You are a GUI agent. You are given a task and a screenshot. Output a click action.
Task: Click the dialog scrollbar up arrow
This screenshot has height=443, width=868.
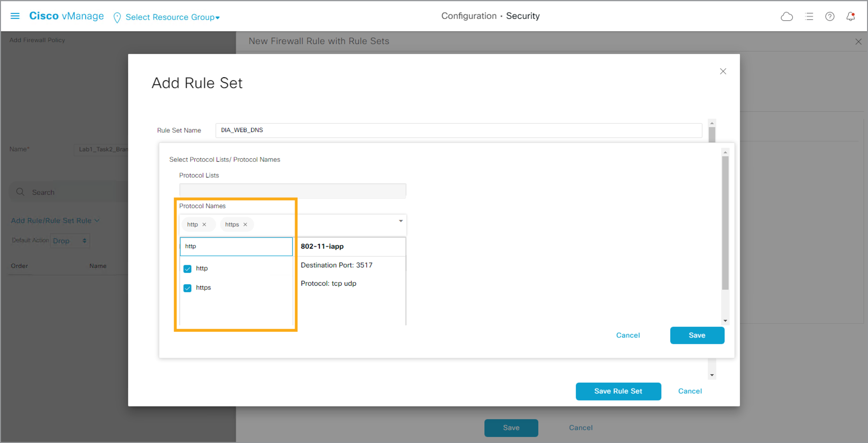[x=712, y=123]
